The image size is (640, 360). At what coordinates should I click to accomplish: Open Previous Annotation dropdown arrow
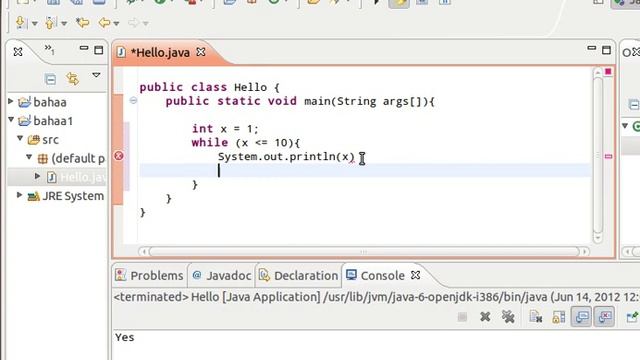pyautogui.click(x=64, y=24)
